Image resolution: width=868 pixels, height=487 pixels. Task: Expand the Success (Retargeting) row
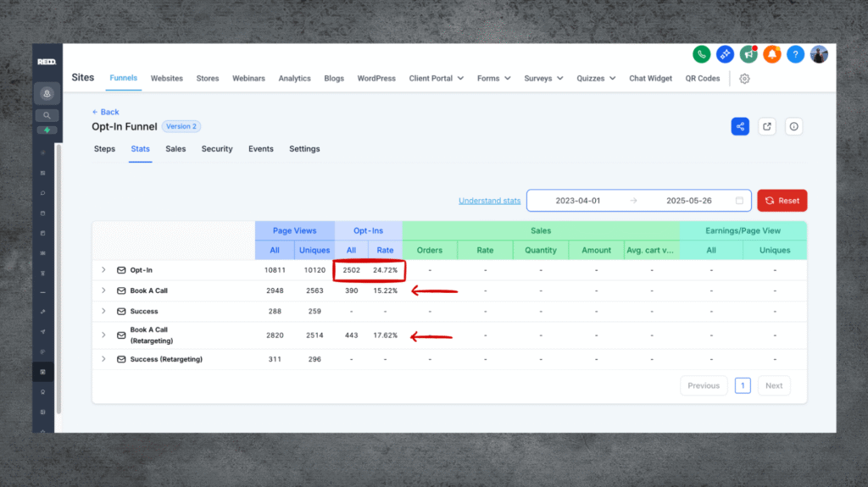pyautogui.click(x=103, y=359)
